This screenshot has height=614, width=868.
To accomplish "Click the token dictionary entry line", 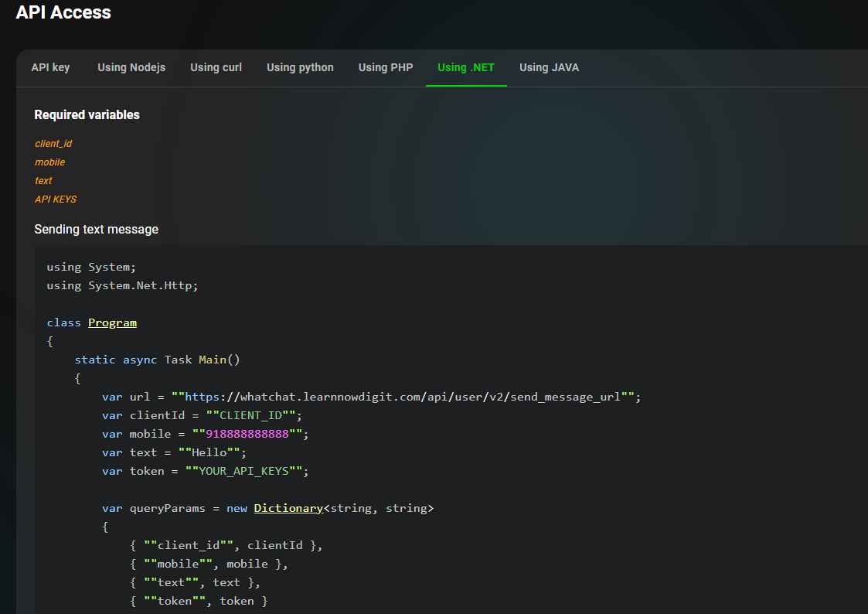I will coord(199,602).
